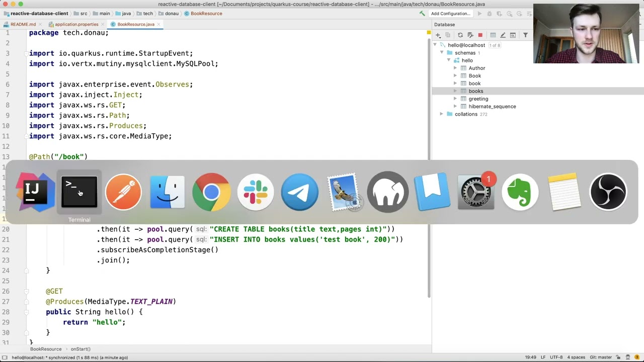Open Add Configuration dropdown
The image size is (644, 362).
[x=451, y=14]
